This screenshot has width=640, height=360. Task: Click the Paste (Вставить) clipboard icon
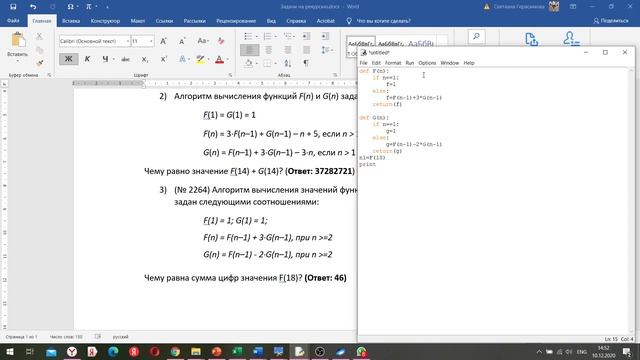pyautogui.click(x=18, y=41)
